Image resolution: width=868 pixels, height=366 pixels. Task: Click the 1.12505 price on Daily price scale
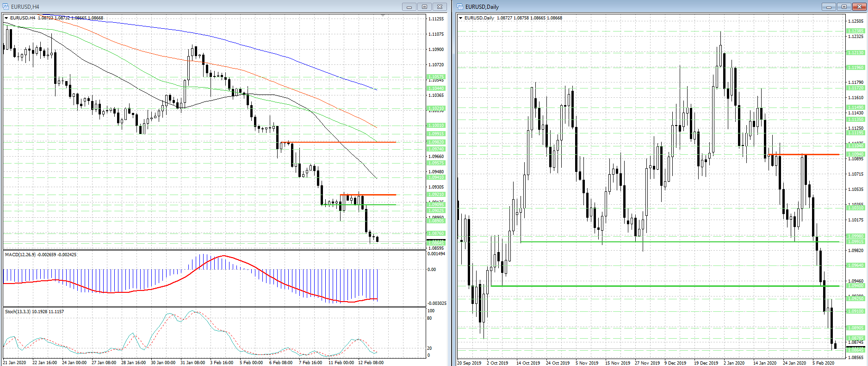click(856, 21)
